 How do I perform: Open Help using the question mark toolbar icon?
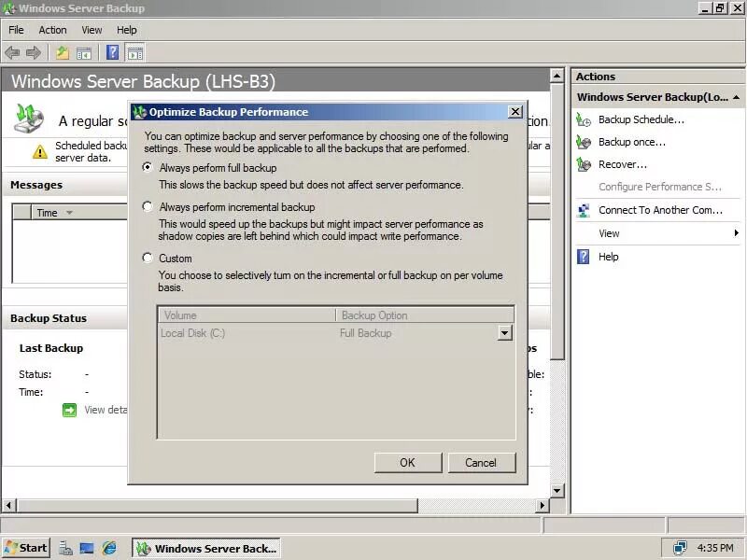(x=114, y=52)
